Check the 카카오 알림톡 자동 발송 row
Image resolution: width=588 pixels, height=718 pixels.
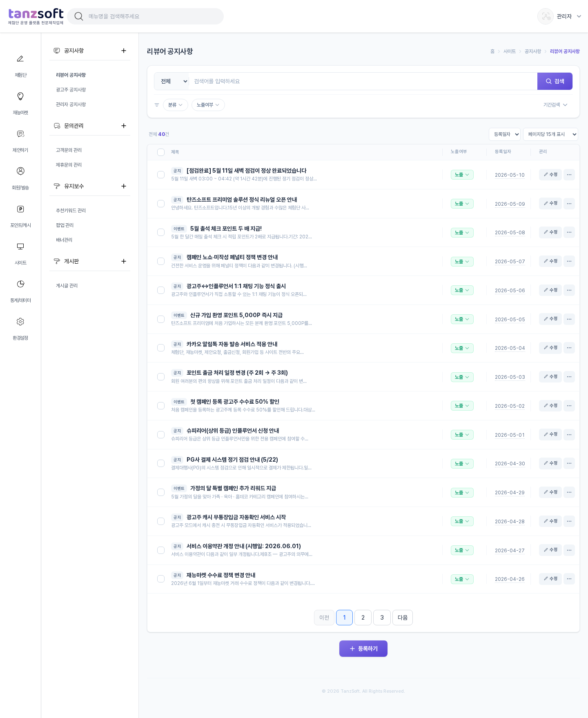click(x=161, y=348)
